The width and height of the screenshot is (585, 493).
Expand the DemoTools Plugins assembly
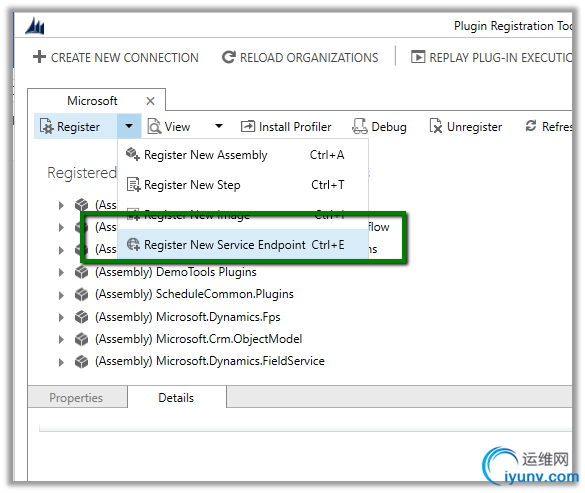tap(61, 272)
